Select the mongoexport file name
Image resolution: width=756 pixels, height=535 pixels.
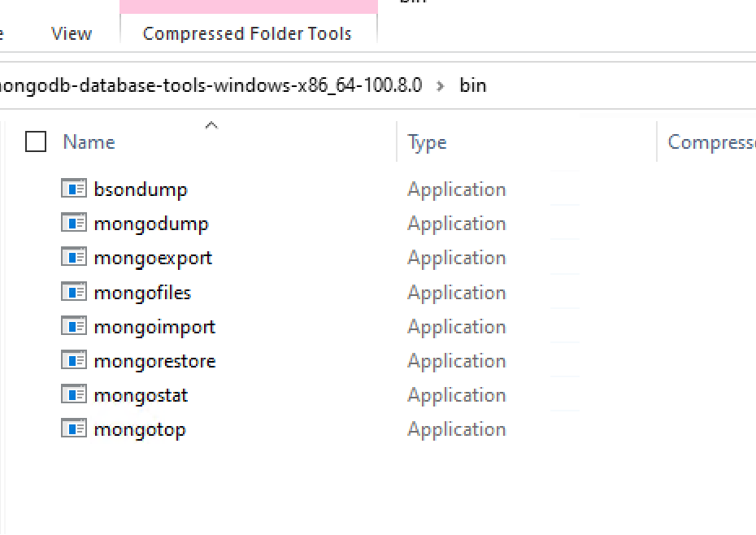(153, 258)
